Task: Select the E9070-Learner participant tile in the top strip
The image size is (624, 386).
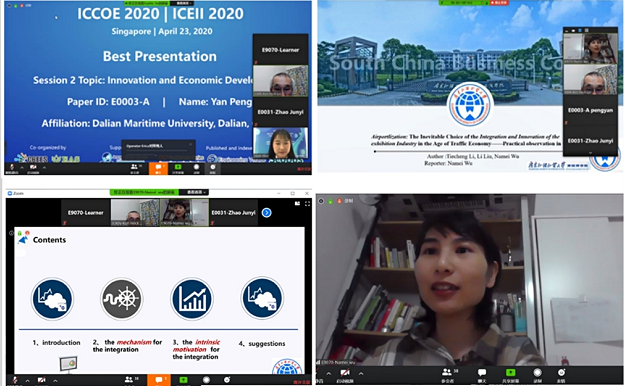Action: coord(86,212)
